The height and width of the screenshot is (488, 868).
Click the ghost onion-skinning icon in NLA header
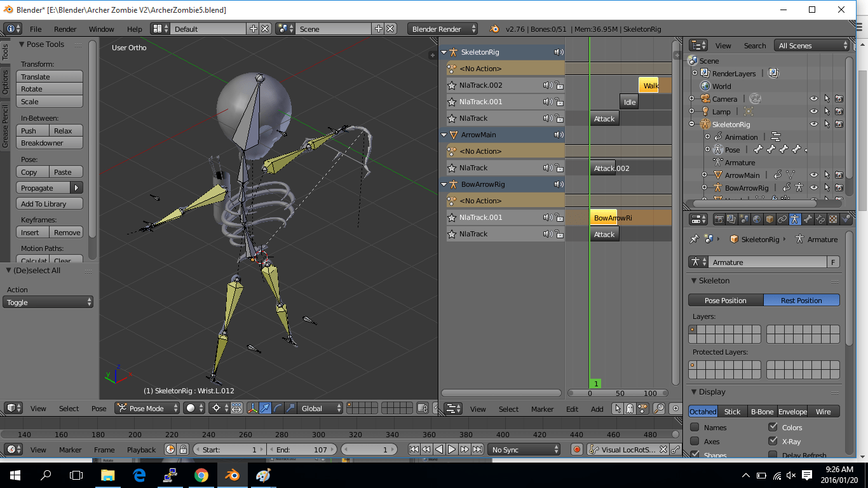click(629, 409)
